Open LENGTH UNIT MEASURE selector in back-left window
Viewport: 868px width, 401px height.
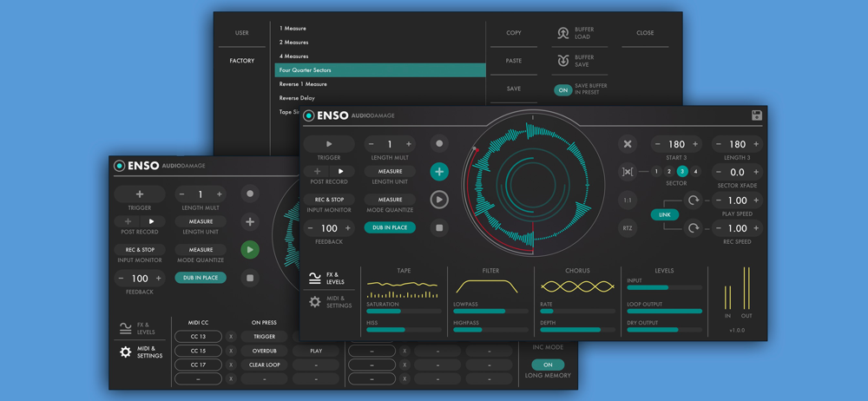(201, 221)
